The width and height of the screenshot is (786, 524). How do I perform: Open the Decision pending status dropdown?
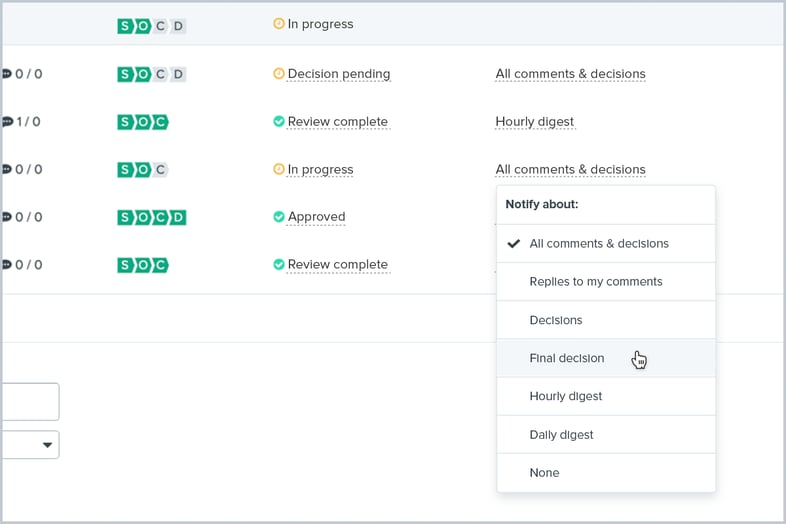click(338, 74)
